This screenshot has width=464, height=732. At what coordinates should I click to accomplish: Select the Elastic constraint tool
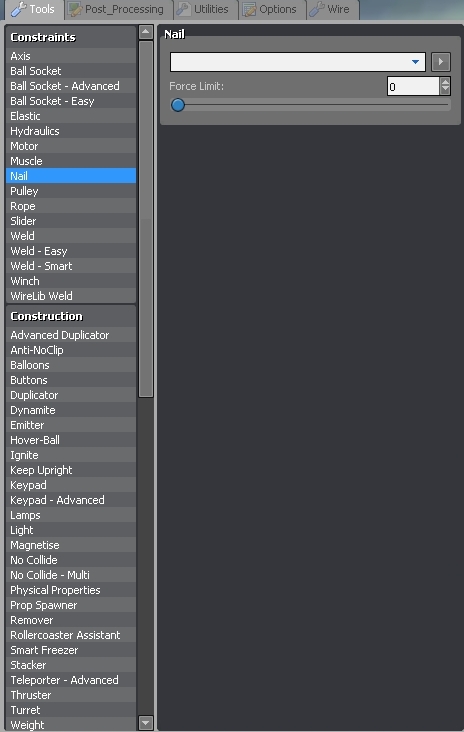[71, 116]
